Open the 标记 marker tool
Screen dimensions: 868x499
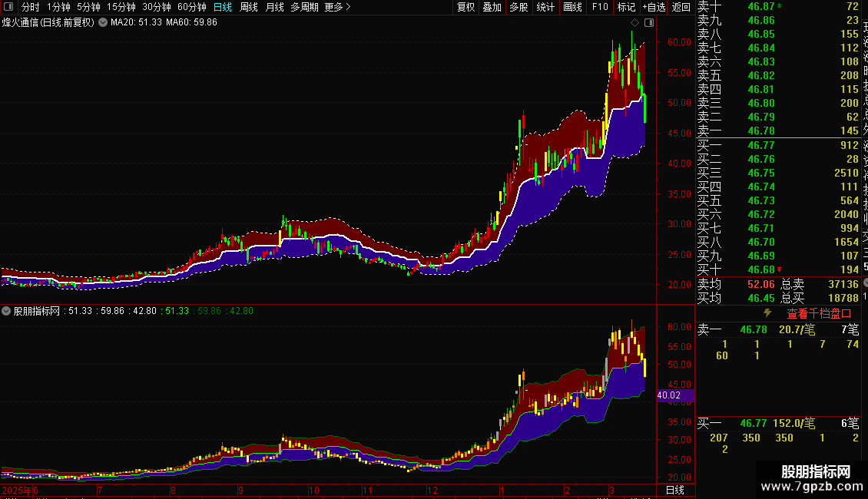click(626, 7)
